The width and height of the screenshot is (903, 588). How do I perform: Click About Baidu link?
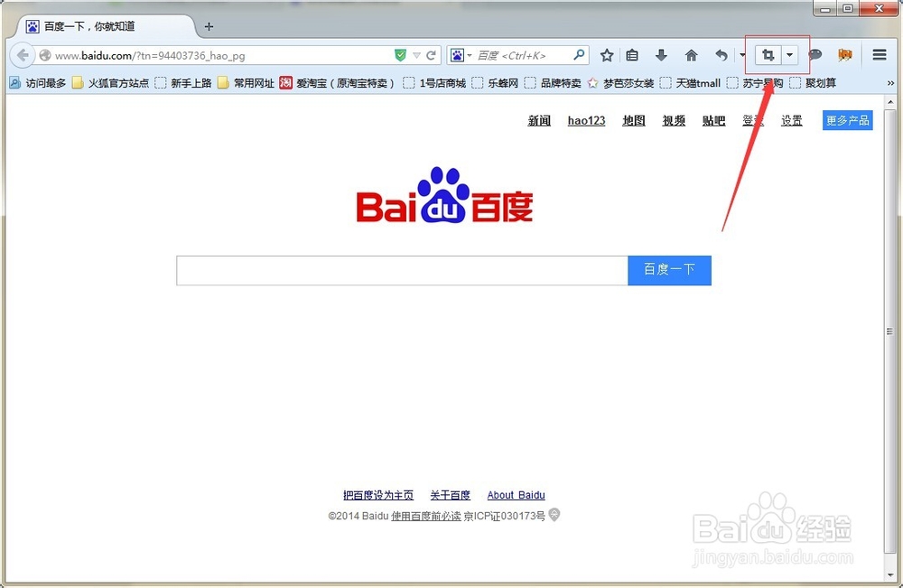pyautogui.click(x=516, y=495)
